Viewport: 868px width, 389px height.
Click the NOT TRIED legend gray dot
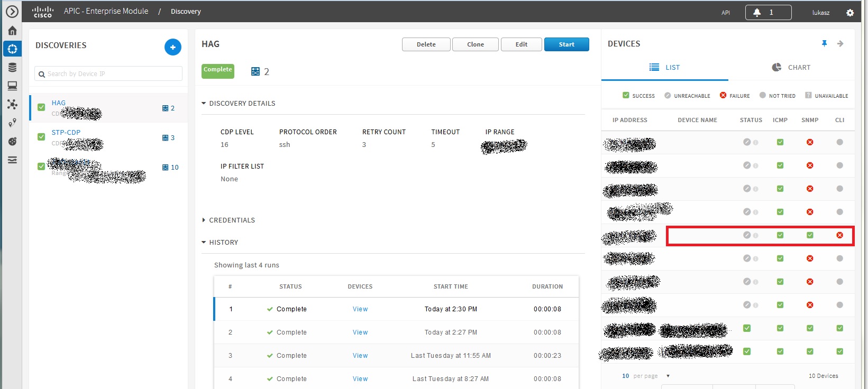762,95
